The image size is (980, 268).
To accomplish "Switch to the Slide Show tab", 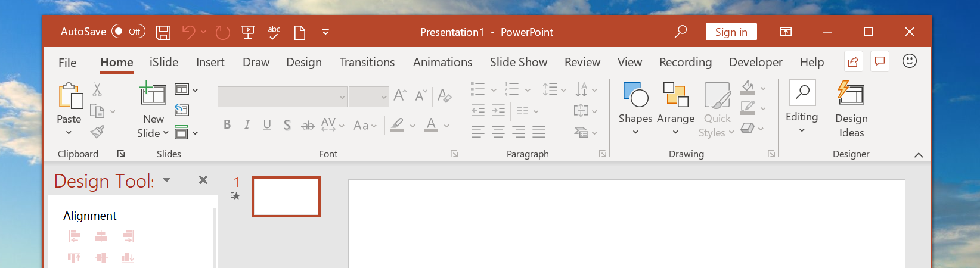I will click(519, 62).
